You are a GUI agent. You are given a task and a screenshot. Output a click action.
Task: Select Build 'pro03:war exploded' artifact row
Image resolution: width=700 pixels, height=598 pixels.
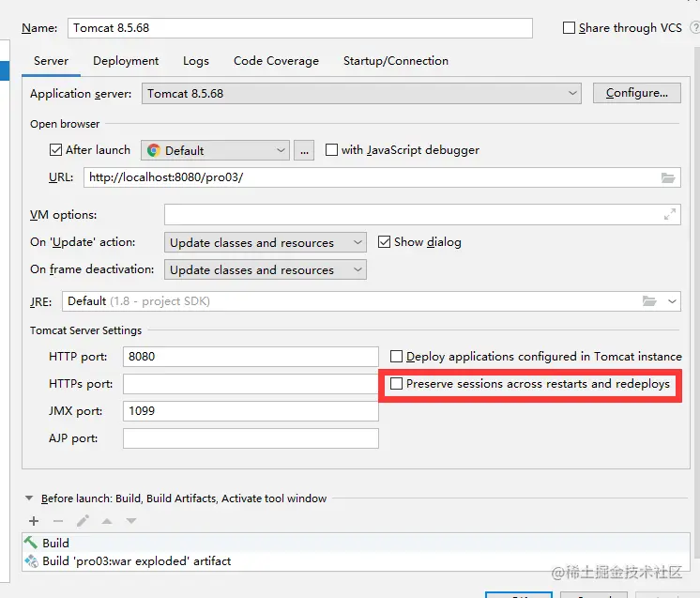pyautogui.click(x=356, y=561)
